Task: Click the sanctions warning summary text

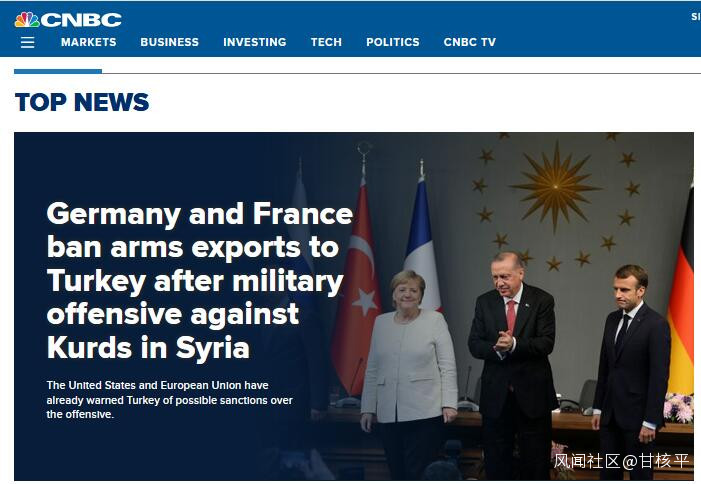Action: point(169,400)
